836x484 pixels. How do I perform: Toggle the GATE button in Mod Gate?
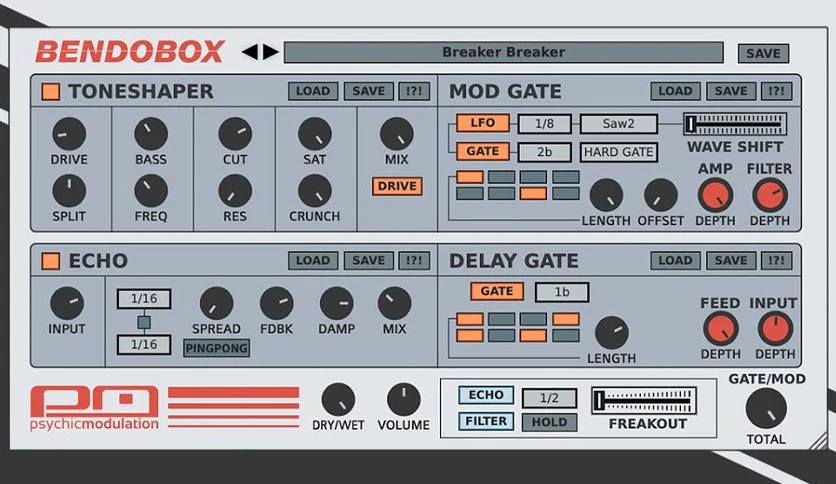point(483,151)
